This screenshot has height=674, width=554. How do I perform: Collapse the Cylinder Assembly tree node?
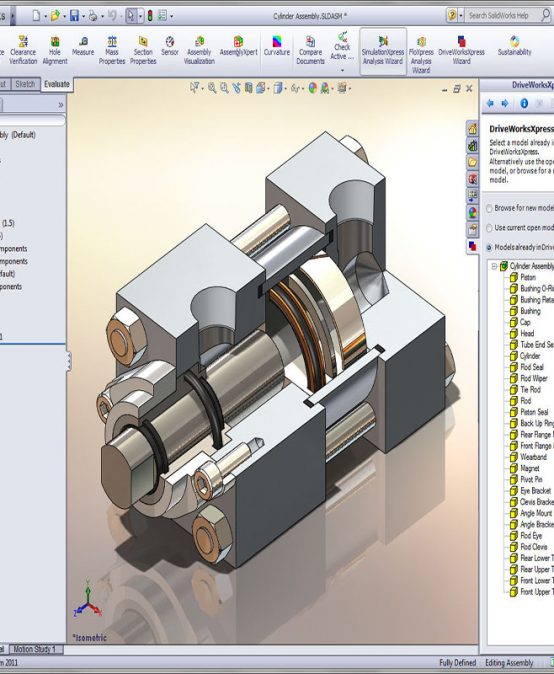point(494,267)
